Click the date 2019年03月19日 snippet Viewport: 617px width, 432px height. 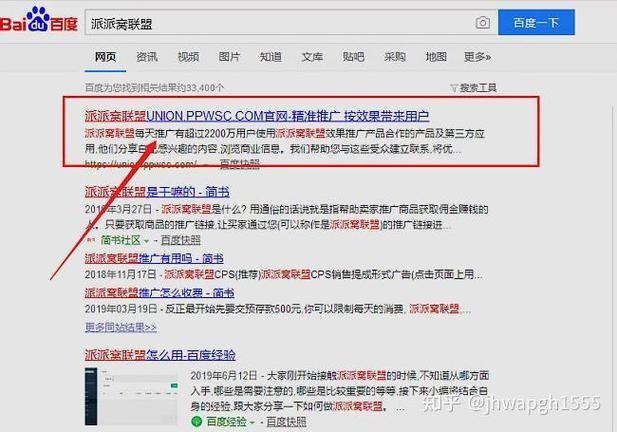[121, 309]
